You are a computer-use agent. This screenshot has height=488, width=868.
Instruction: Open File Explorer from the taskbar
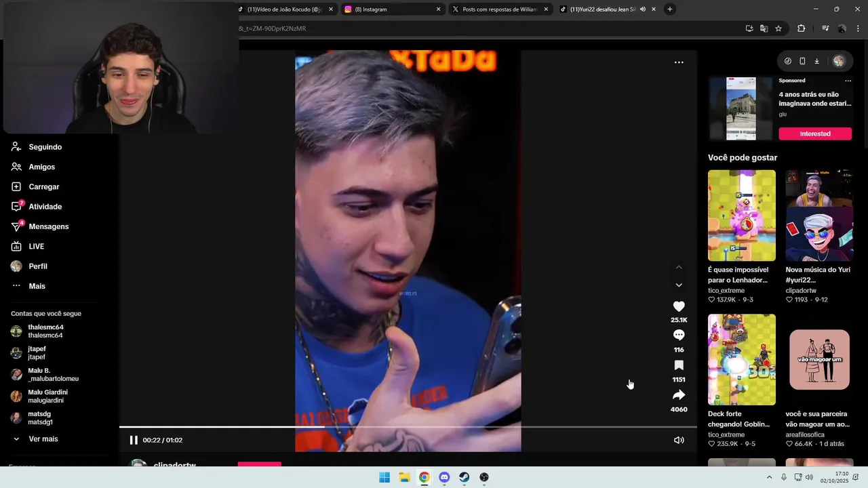(404, 477)
